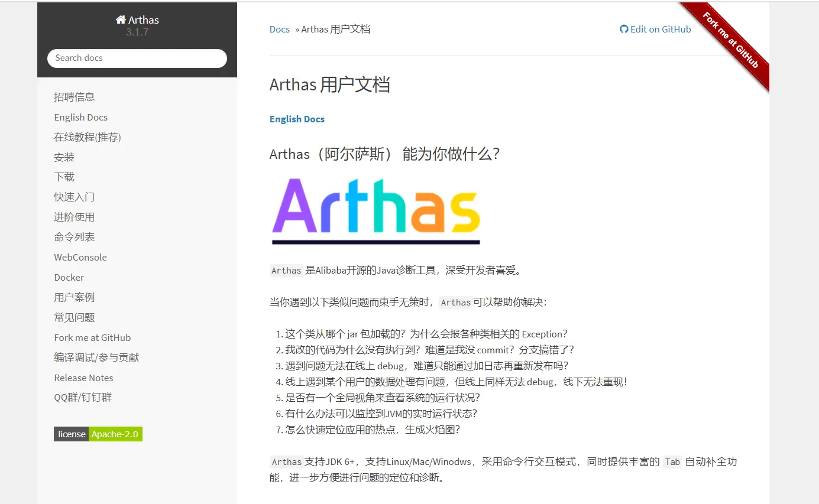Click the Docs breadcrumb link
The image size is (819, 504).
pyautogui.click(x=279, y=29)
